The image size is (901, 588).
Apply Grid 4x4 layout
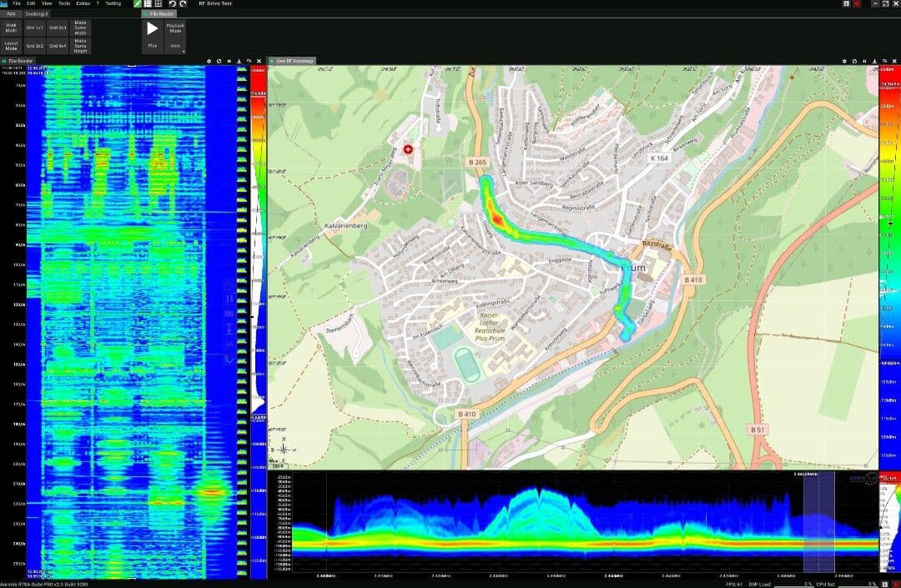[x=58, y=46]
